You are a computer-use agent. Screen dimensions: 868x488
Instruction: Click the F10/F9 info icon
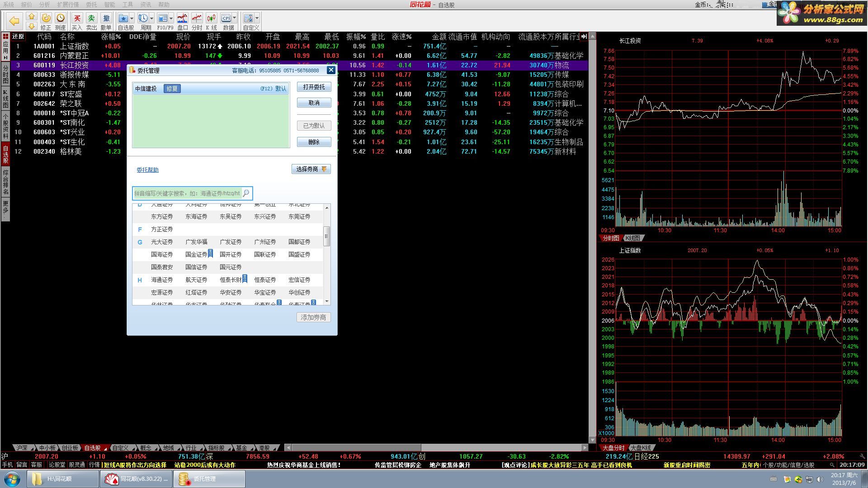pyautogui.click(x=163, y=18)
